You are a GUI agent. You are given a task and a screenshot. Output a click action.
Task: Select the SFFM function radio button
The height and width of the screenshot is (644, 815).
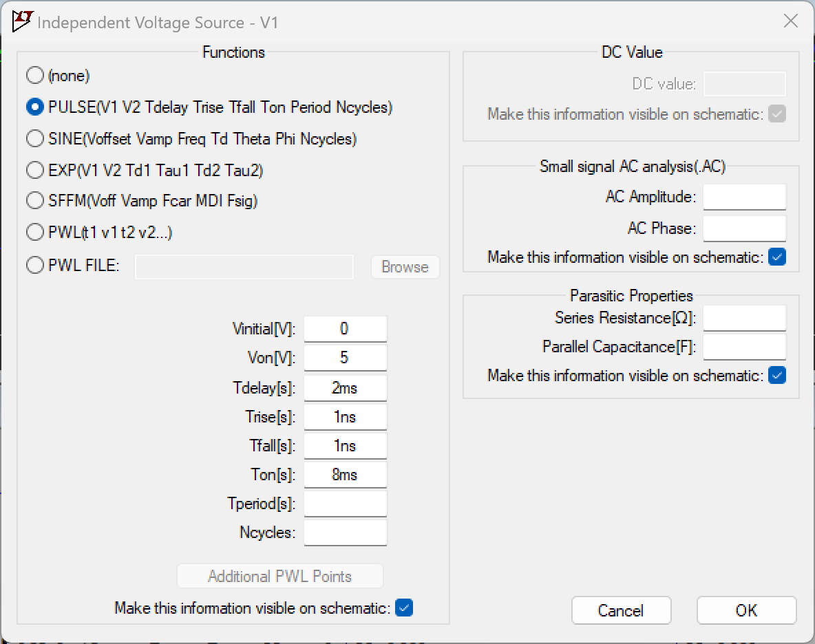coord(35,200)
